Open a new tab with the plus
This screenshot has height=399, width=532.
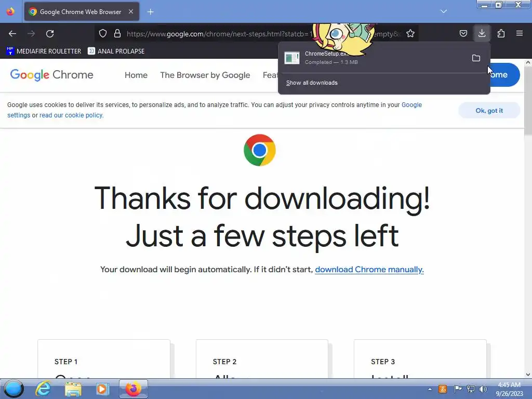pyautogui.click(x=150, y=12)
